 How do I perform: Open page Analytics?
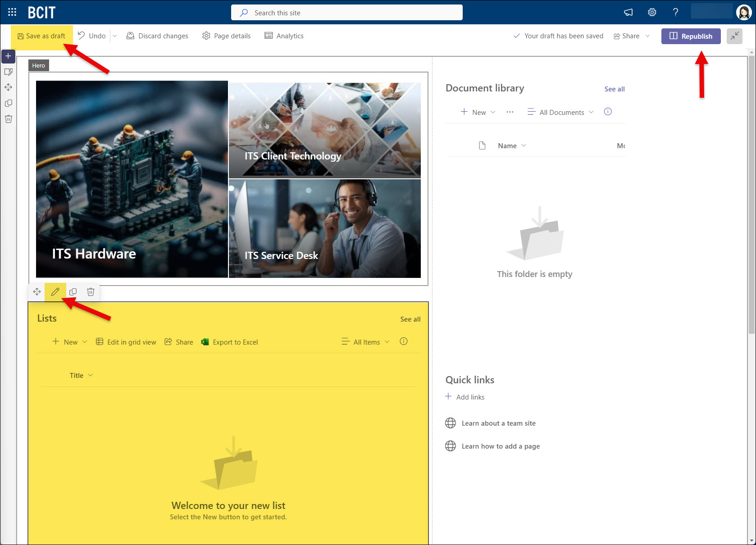(284, 36)
